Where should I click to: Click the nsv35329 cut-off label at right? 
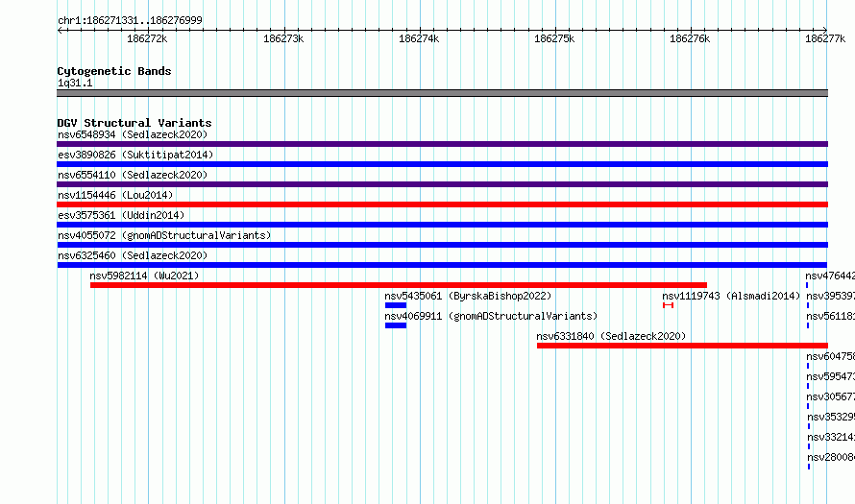(x=831, y=417)
